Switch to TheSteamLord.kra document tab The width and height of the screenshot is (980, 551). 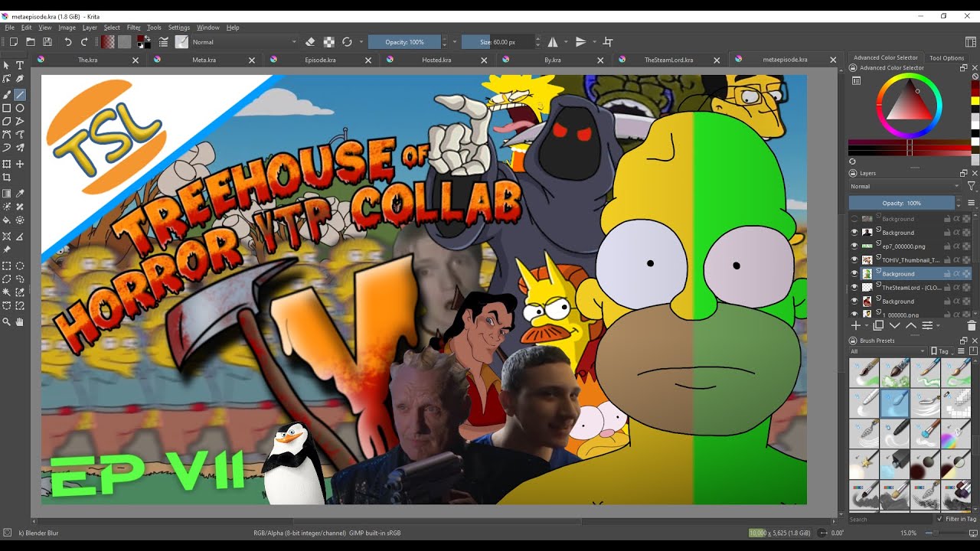click(669, 60)
